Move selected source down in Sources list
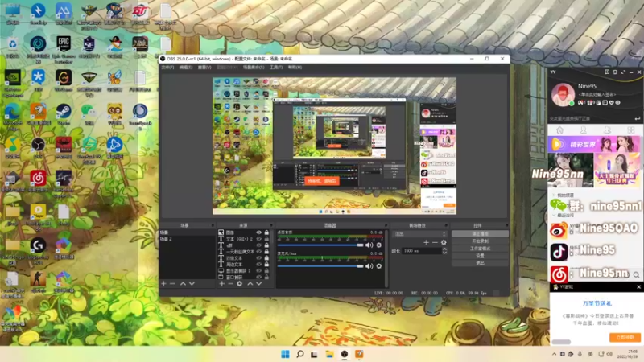 click(x=258, y=284)
